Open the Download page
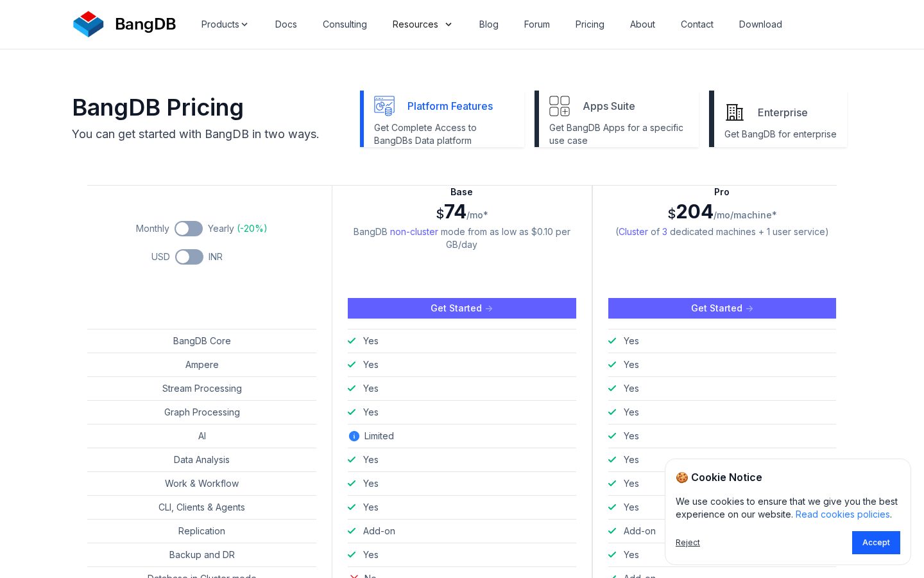 pyautogui.click(x=760, y=24)
